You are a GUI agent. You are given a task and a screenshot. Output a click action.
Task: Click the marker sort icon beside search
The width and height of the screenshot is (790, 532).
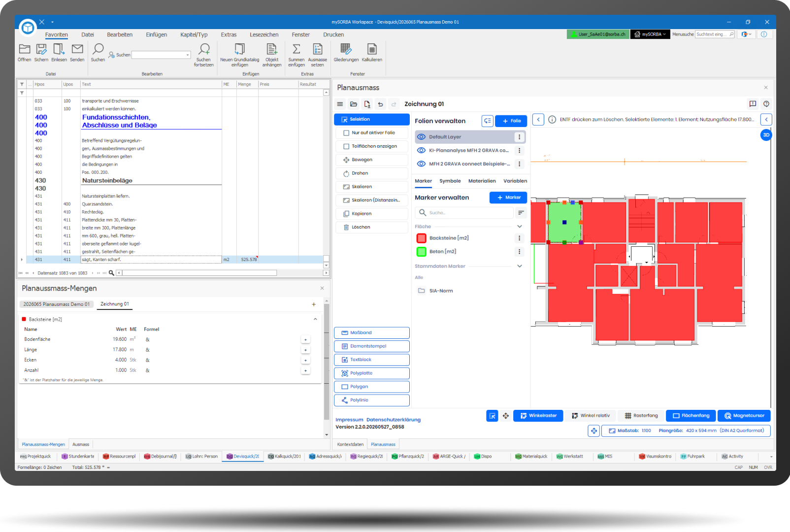(521, 213)
